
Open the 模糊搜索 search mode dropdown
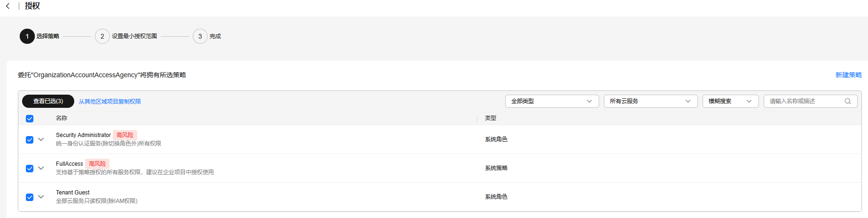pos(731,101)
